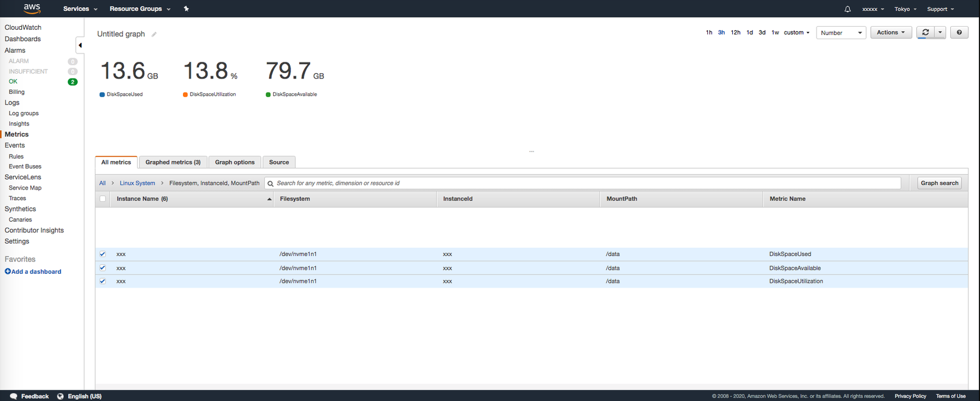Click the orange DiskSpaceUtilization legend swatch

[185, 94]
